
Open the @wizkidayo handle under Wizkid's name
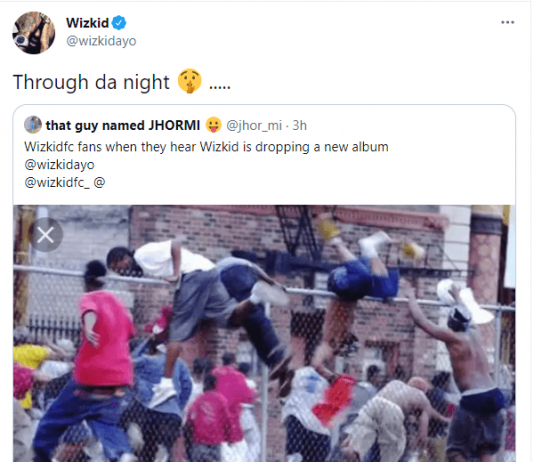pyautogui.click(x=101, y=41)
